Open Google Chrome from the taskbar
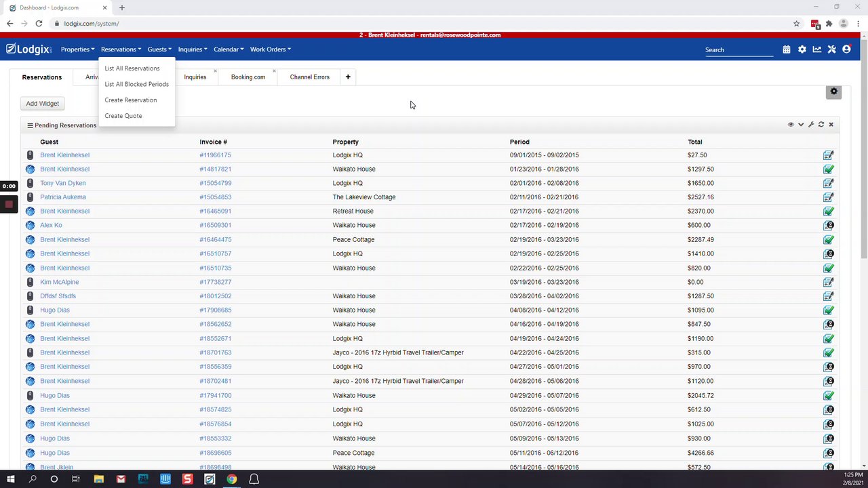The width and height of the screenshot is (868, 488). tap(232, 479)
